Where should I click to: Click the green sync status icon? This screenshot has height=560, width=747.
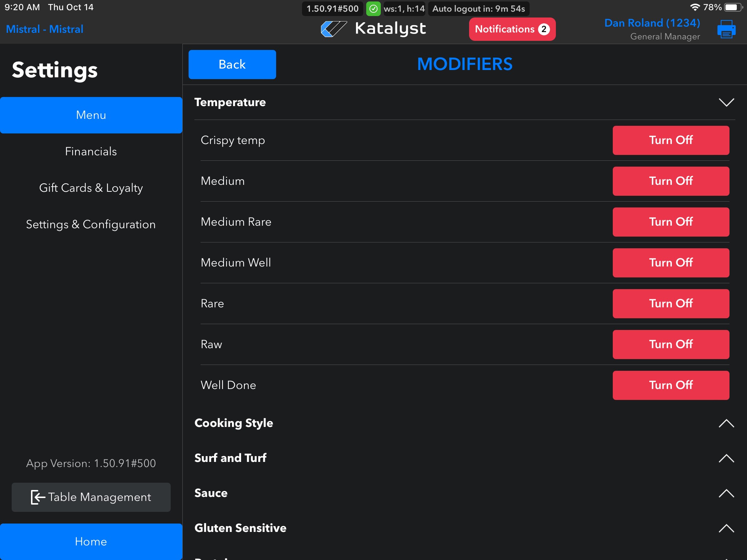(x=373, y=9)
